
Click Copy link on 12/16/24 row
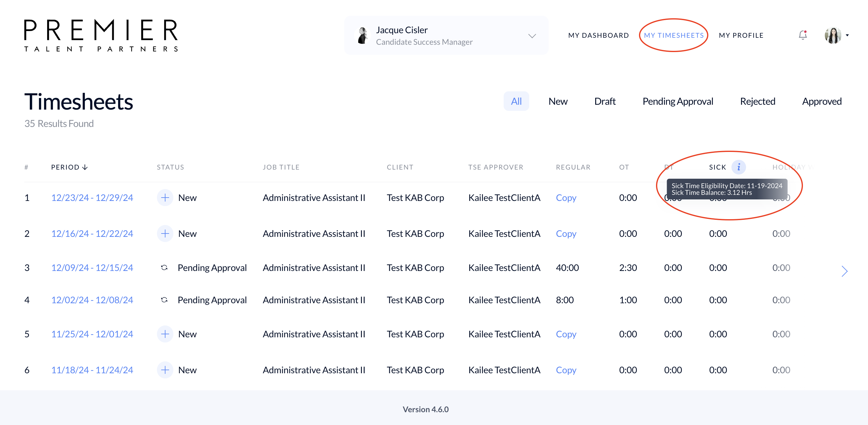pos(566,234)
